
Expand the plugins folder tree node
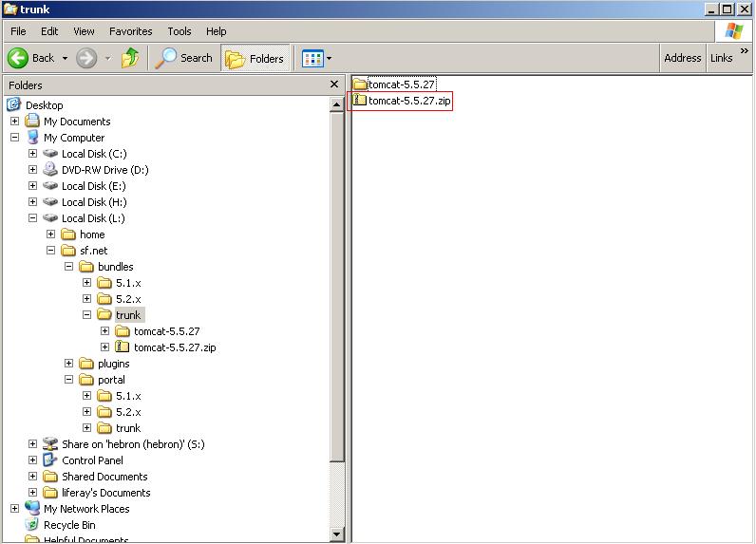pos(69,364)
